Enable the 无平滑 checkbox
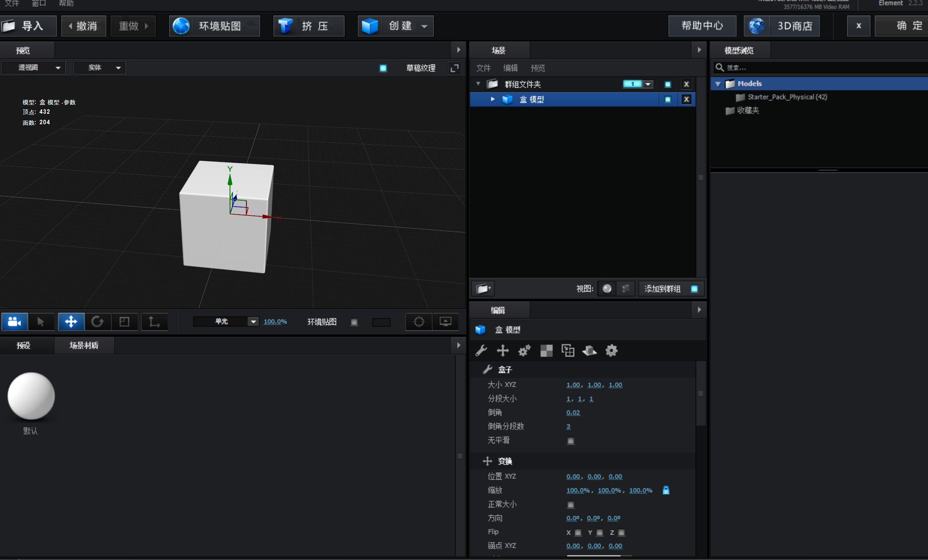Image resolution: width=928 pixels, height=560 pixels. [x=571, y=441]
